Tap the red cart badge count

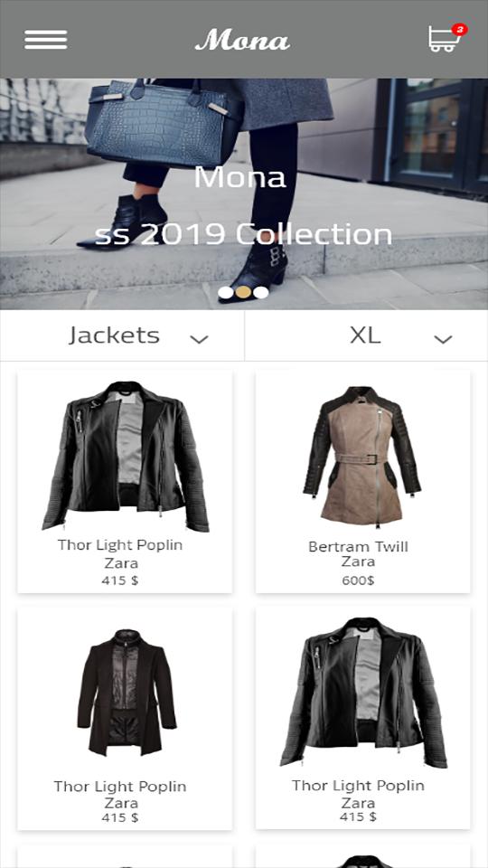point(460,29)
